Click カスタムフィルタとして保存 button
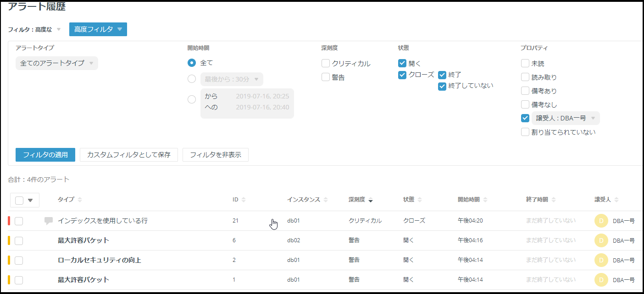This screenshot has width=644, height=294. click(x=129, y=155)
